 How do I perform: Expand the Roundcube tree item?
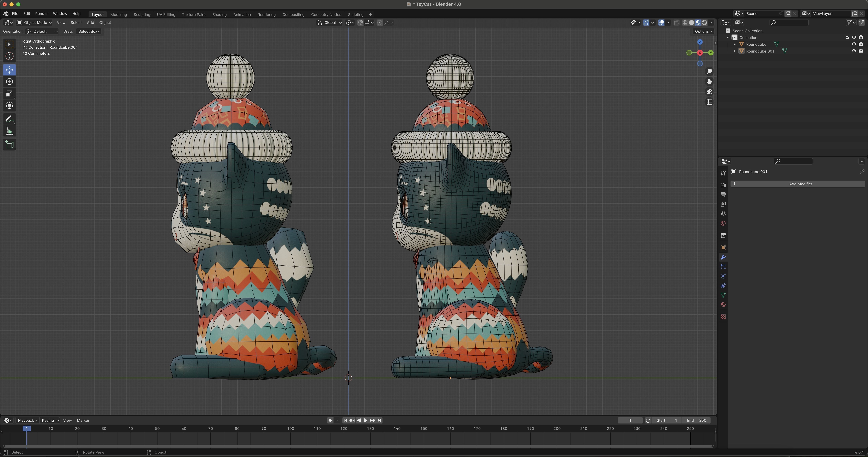[735, 44]
